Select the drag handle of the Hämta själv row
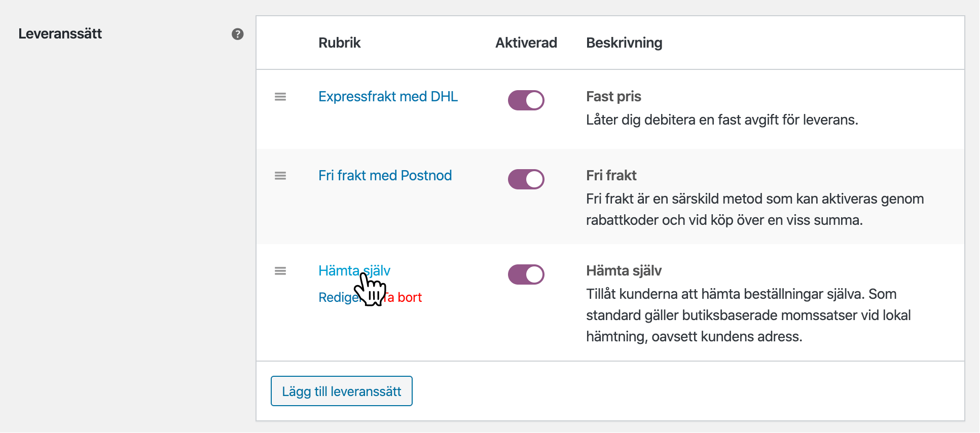 (280, 271)
